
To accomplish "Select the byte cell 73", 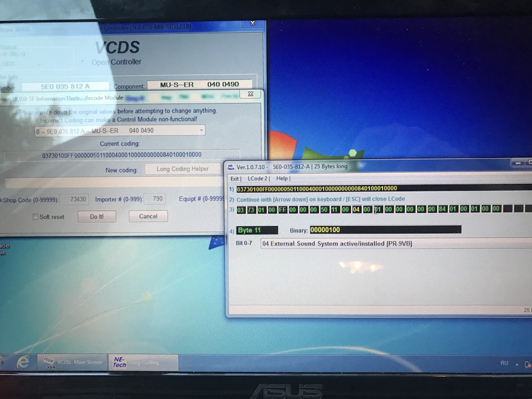I will point(251,210).
